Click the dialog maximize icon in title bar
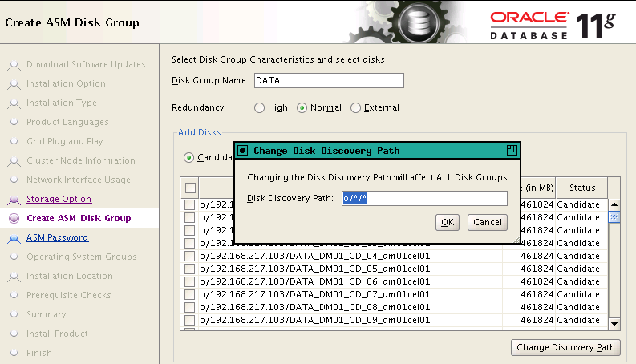Viewport: 636px width, 364px height. pyautogui.click(x=512, y=151)
